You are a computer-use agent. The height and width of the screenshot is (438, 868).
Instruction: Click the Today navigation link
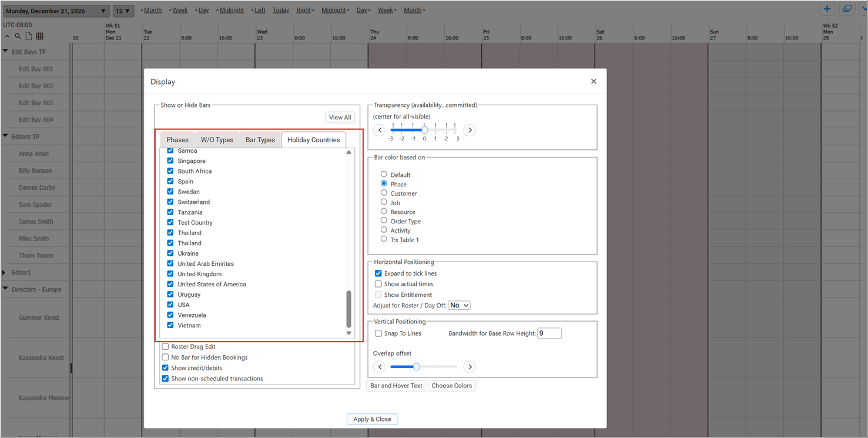pyautogui.click(x=281, y=10)
